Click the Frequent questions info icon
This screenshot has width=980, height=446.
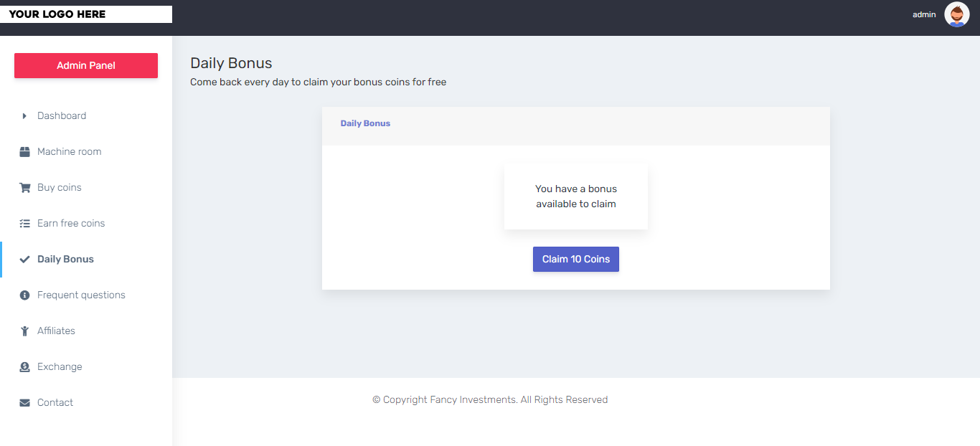[24, 295]
